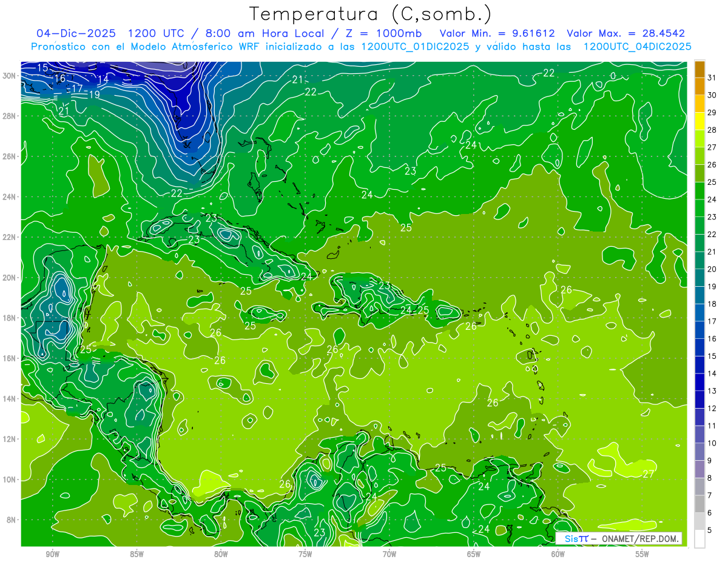This screenshot has width=728, height=562.
Task: Click "Valor Min. = 9.61612"
Action: 497,33
